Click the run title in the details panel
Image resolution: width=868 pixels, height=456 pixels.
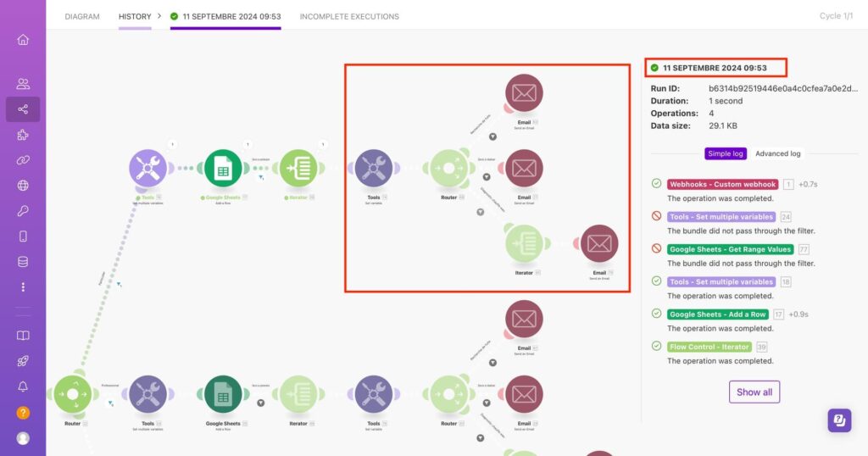[x=715, y=68]
